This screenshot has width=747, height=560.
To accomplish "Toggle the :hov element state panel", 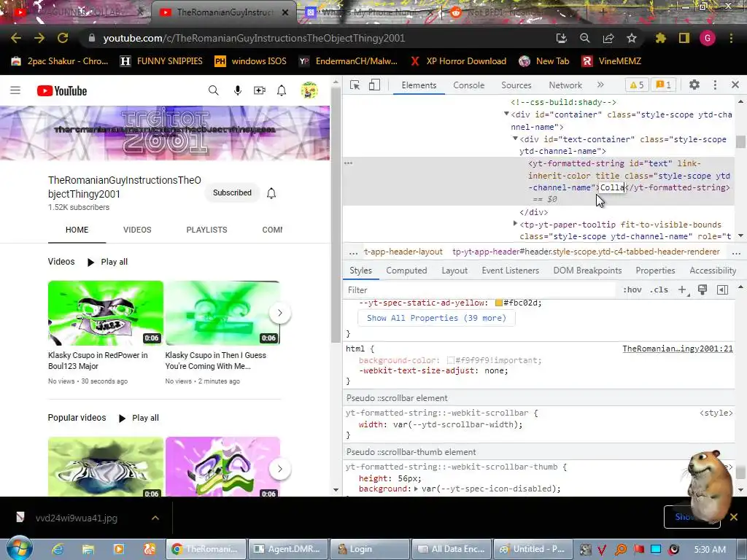I will (x=632, y=290).
